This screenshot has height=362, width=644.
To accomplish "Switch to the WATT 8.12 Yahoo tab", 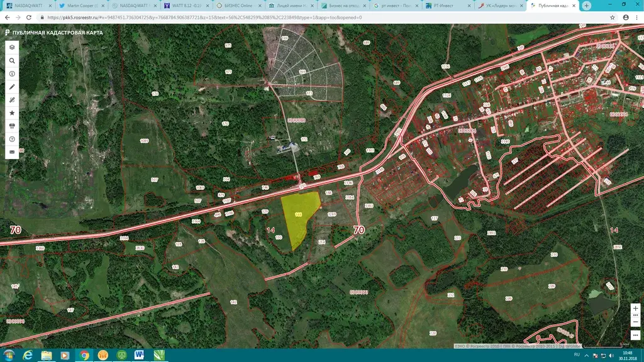I will click(186, 6).
